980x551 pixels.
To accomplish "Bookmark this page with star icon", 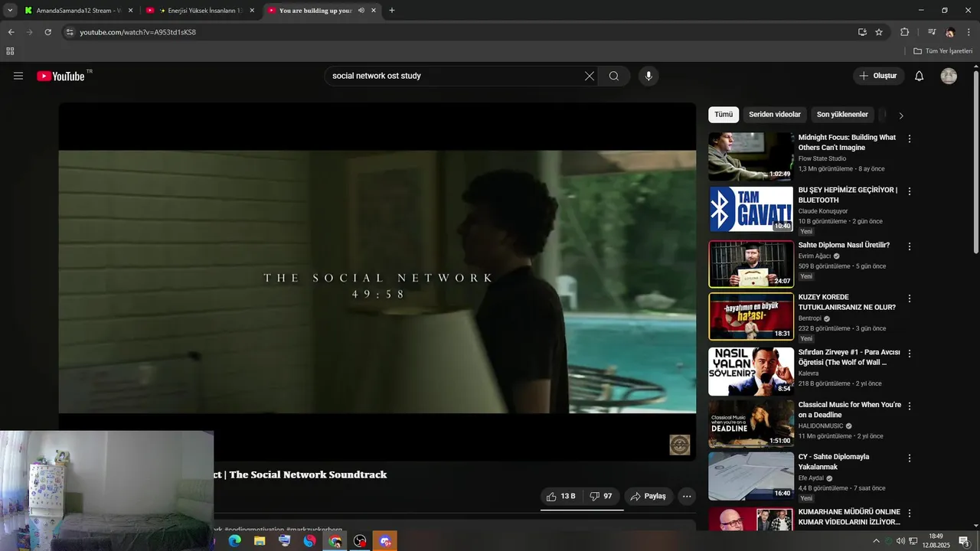I will click(879, 32).
